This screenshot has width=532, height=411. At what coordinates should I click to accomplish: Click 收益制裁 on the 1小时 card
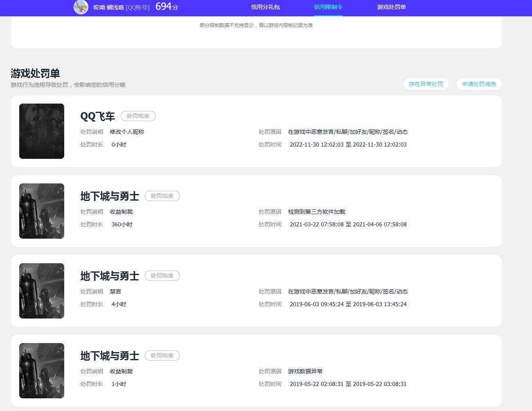[x=121, y=371]
